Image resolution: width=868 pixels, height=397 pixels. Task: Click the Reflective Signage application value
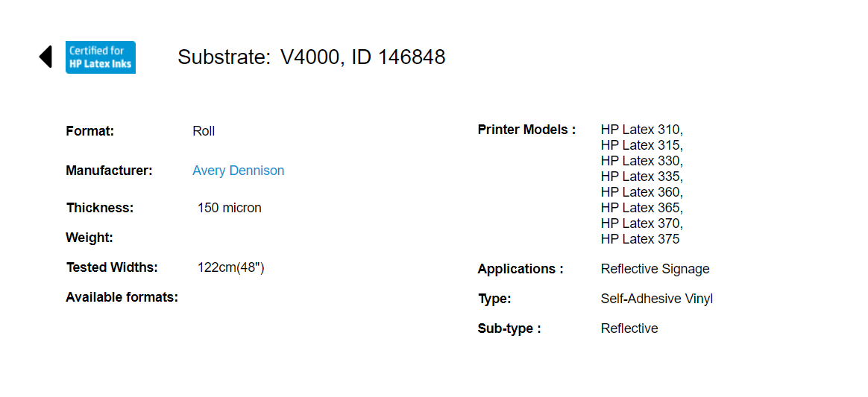point(655,270)
